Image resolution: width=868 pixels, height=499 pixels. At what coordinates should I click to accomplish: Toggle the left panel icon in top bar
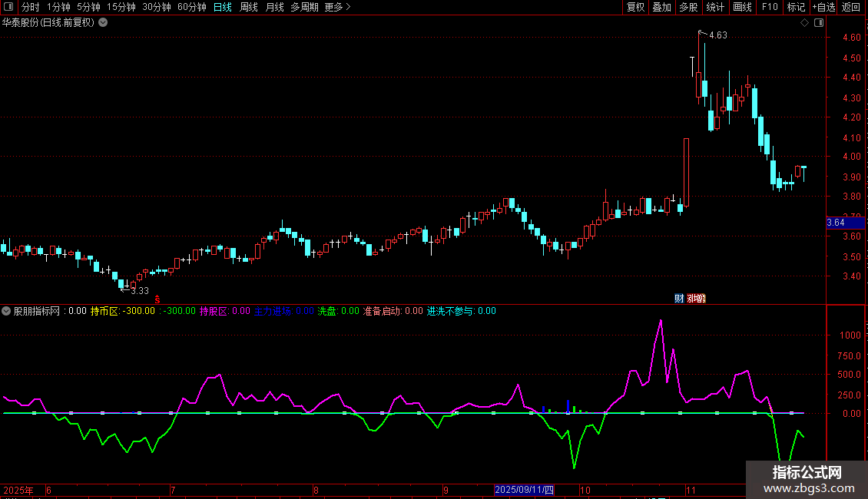(x=8, y=7)
